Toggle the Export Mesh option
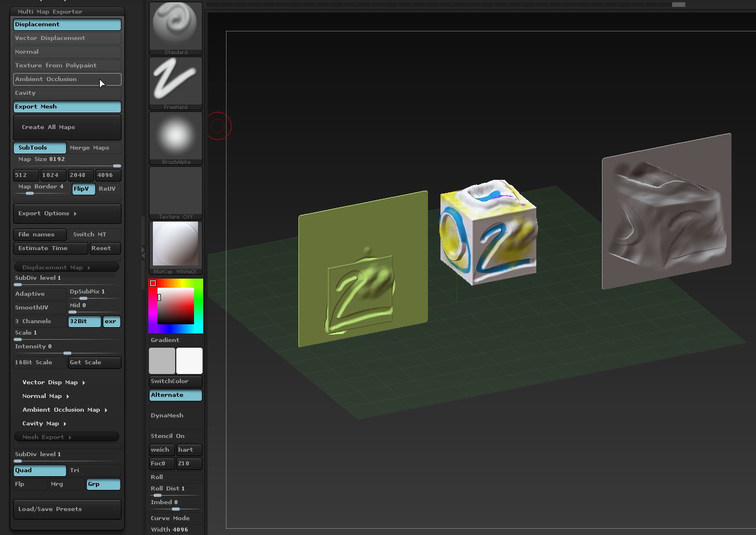Image resolution: width=756 pixels, height=535 pixels. (67, 107)
